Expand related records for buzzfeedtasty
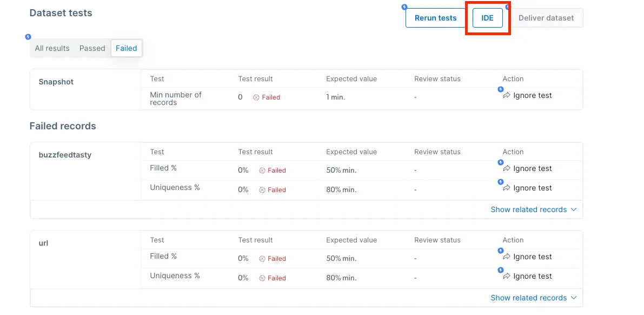This screenshot has height=315, width=644. (534, 209)
